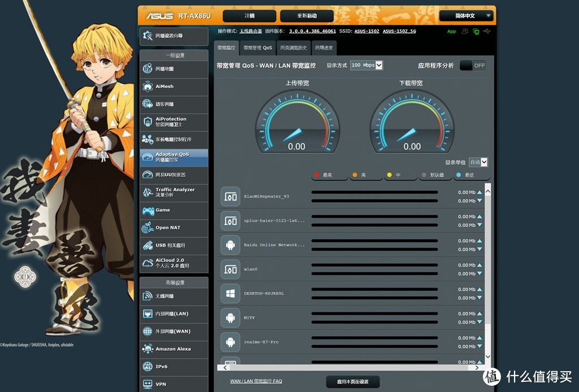
Task: Select the orange high (高) priority swatch
Action: [x=355, y=175]
